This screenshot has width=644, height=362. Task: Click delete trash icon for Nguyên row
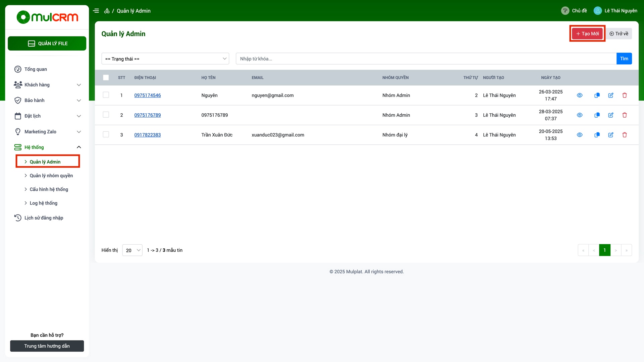tap(625, 95)
